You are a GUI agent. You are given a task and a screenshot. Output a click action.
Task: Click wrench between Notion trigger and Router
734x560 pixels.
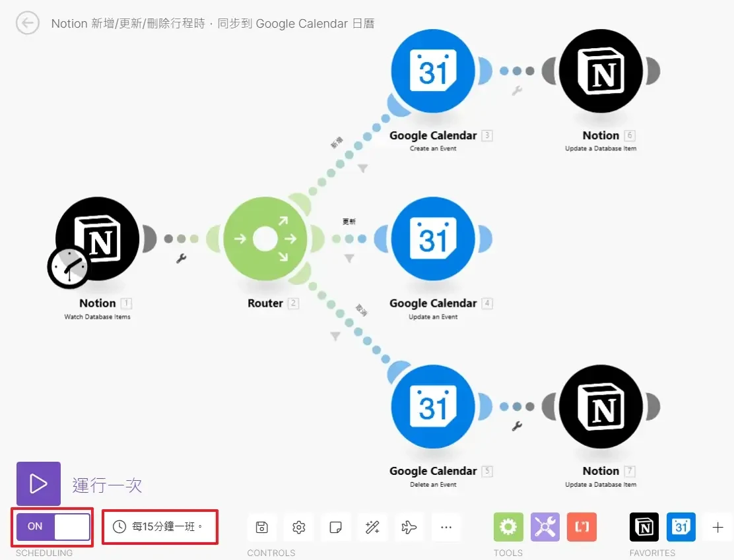(x=181, y=259)
